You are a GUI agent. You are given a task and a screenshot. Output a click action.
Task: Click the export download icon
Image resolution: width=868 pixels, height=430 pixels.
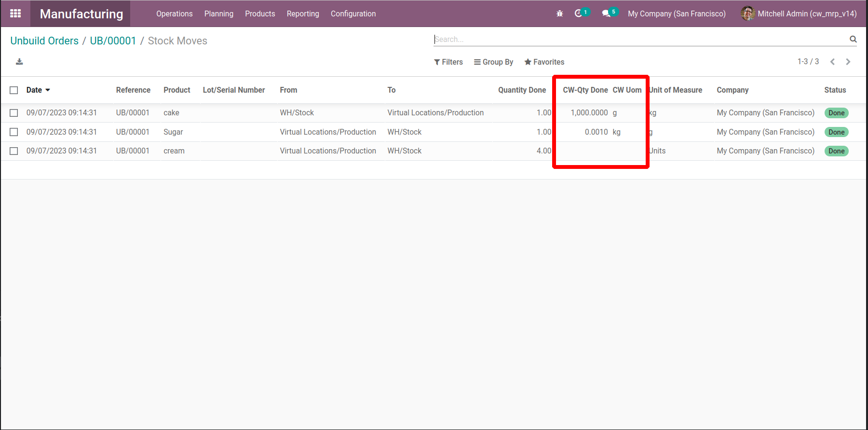coord(19,62)
